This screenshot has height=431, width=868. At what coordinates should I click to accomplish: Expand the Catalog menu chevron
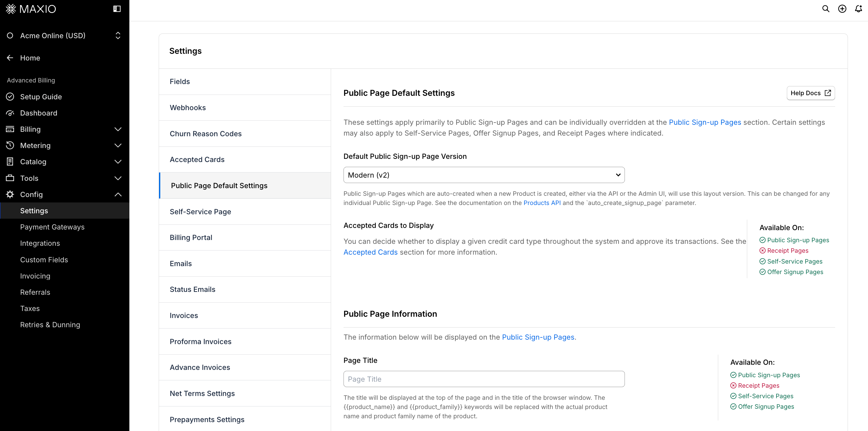pyautogui.click(x=118, y=162)
